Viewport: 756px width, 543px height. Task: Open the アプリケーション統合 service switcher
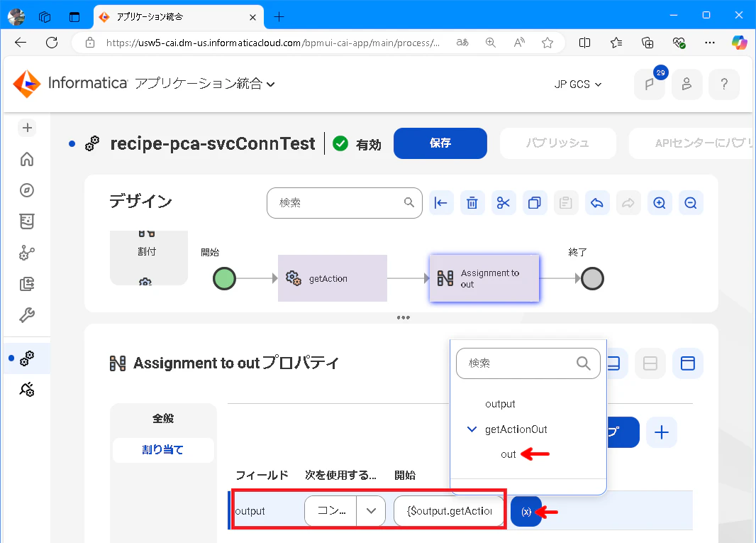tap(205, 84)
